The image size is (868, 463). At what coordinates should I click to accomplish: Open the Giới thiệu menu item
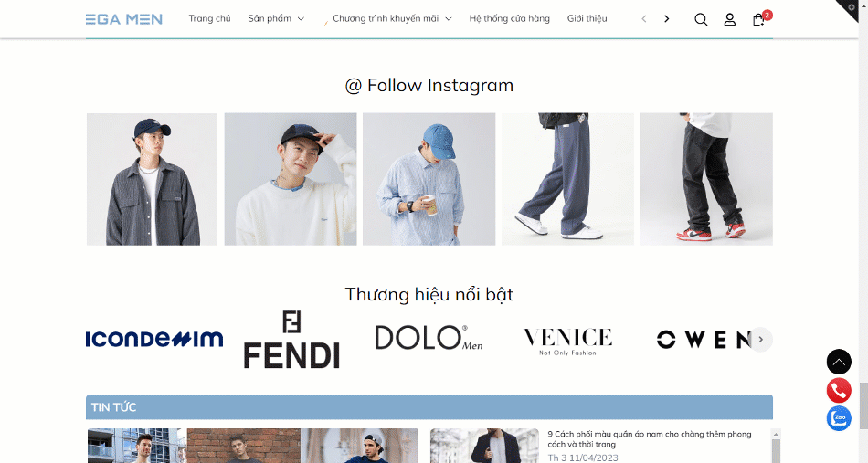pos(587,19)
